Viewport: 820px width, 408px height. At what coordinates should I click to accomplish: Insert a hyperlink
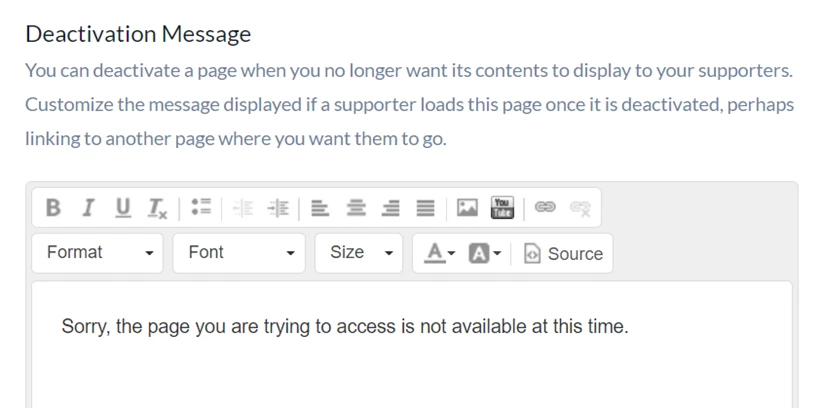point(545,208)
